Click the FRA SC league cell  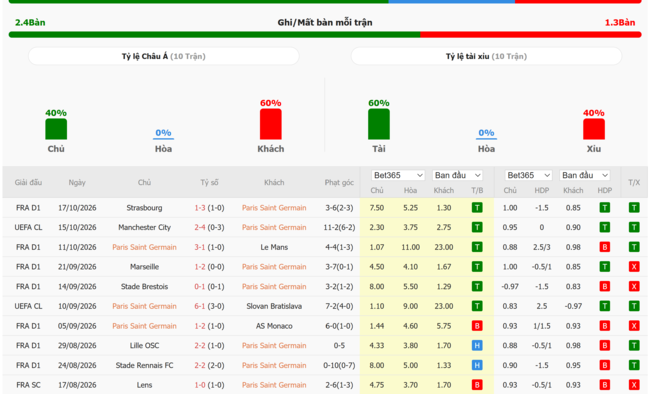[x=28, y=385]
